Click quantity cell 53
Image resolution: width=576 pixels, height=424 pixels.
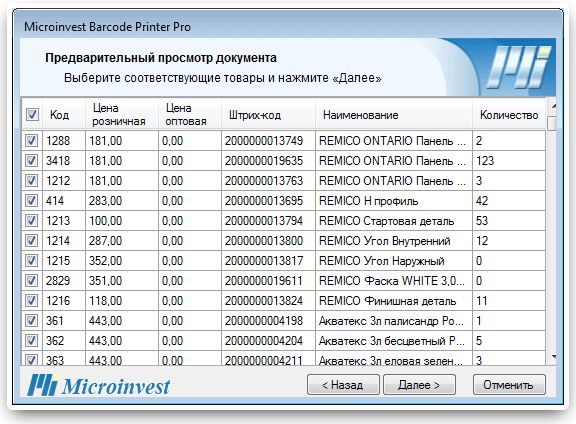tap(509, 221)
